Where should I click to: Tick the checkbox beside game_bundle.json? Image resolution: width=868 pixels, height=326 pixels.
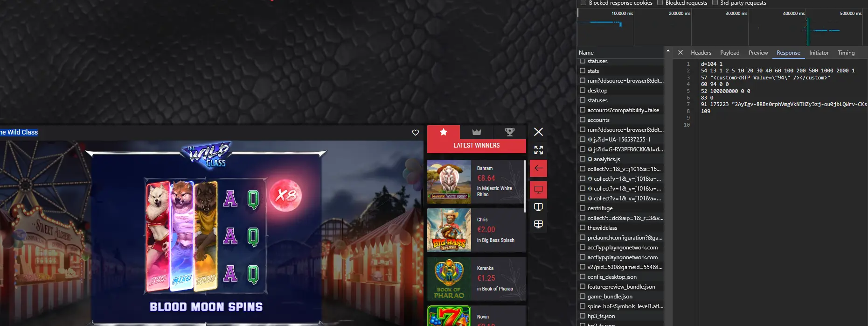583,297
